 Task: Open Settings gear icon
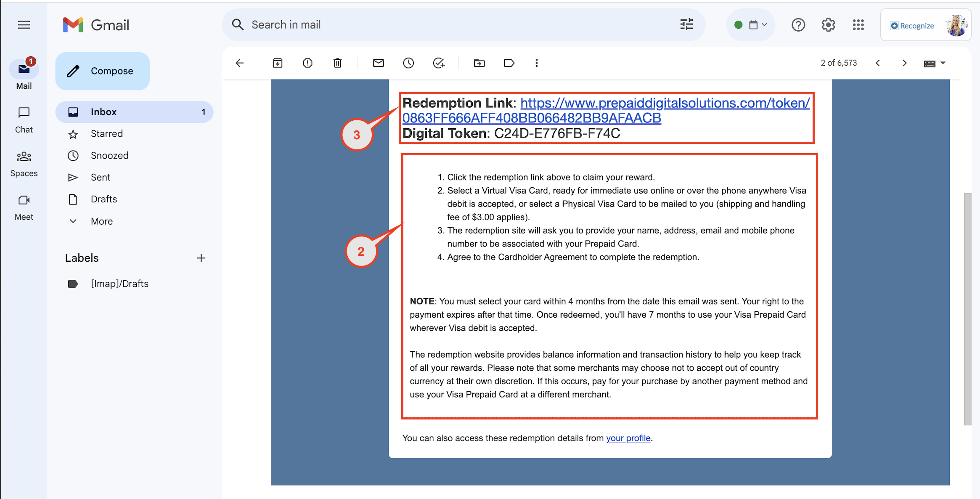pyautogui.click(x=828, y=25)
